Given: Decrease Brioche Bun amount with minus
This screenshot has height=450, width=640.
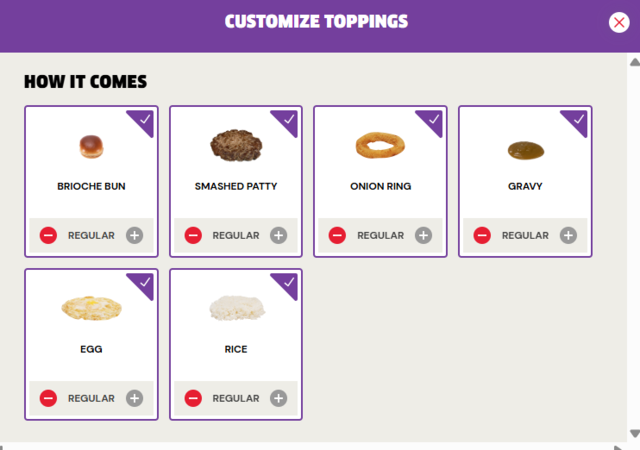Looking at the screenshot, I should pos(48,236).
